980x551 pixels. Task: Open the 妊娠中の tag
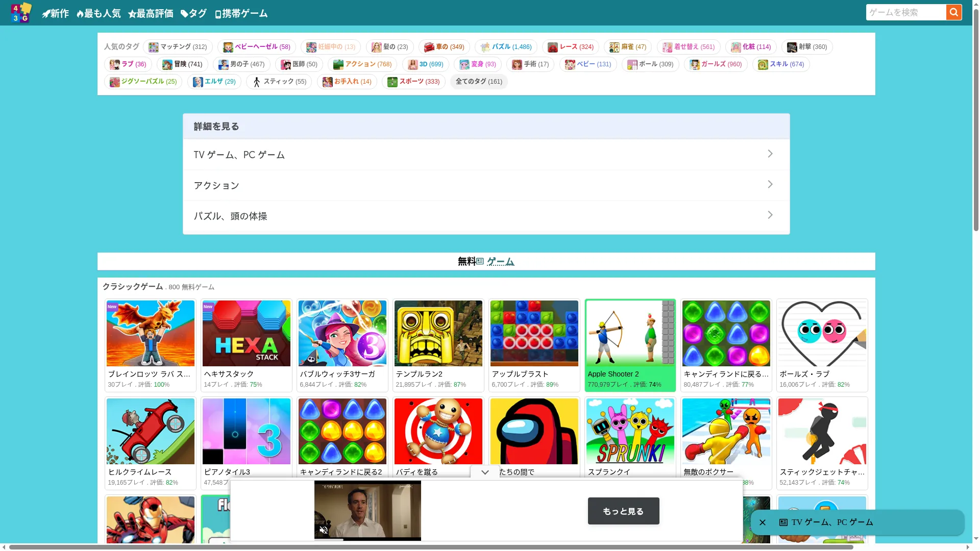tap(330, 47)
